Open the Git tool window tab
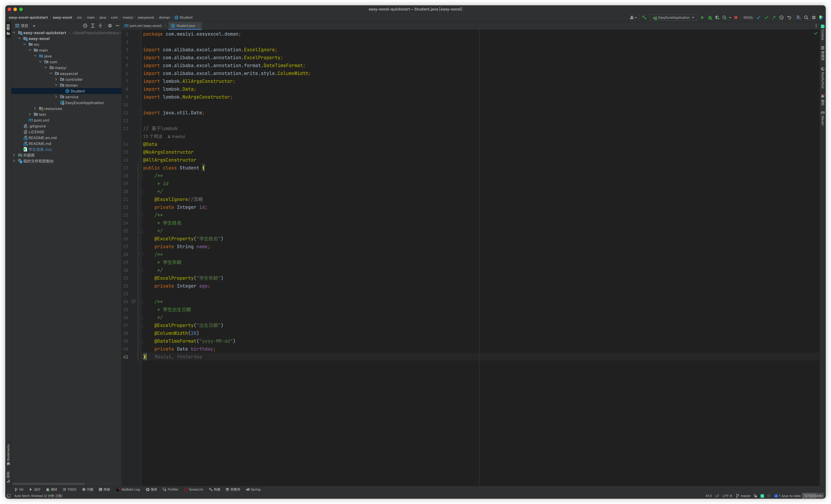 (x=19, y=490)
